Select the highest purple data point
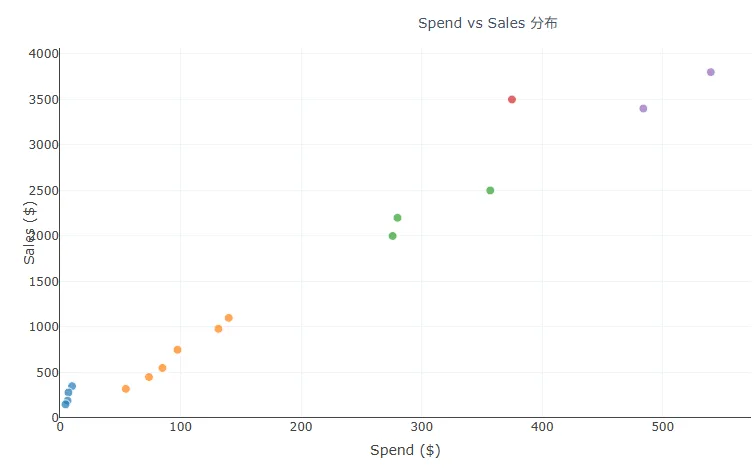 pyautogui.click(x=711, y=72)
